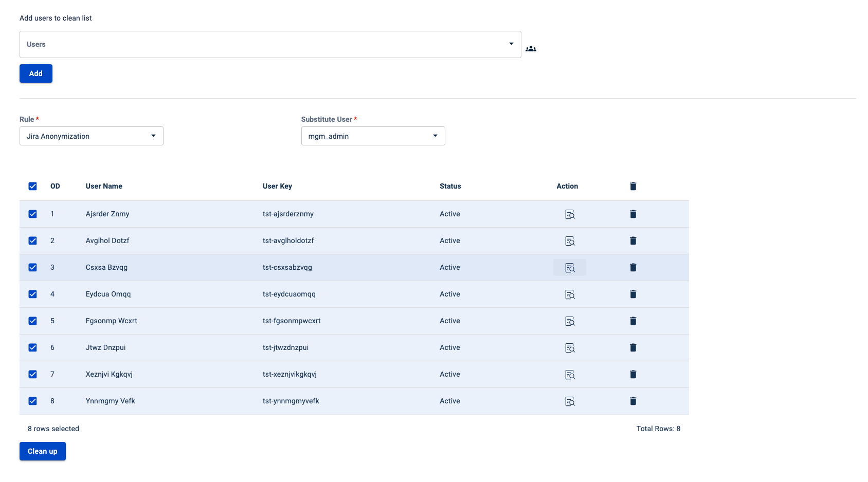Uncheck the select-all header checkbox
The height and width of the screenshot is (482, 868).
(x=32, y=186)
